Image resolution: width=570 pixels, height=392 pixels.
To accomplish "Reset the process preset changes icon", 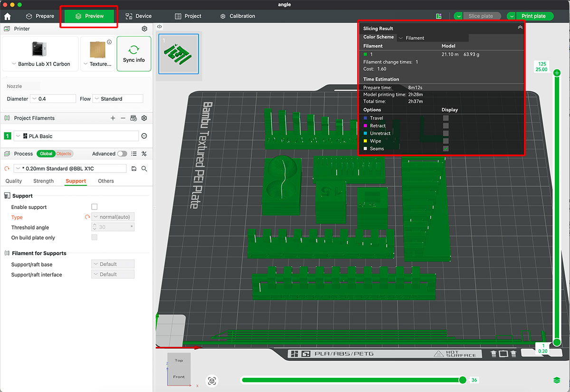I will [x=7, y=169].
